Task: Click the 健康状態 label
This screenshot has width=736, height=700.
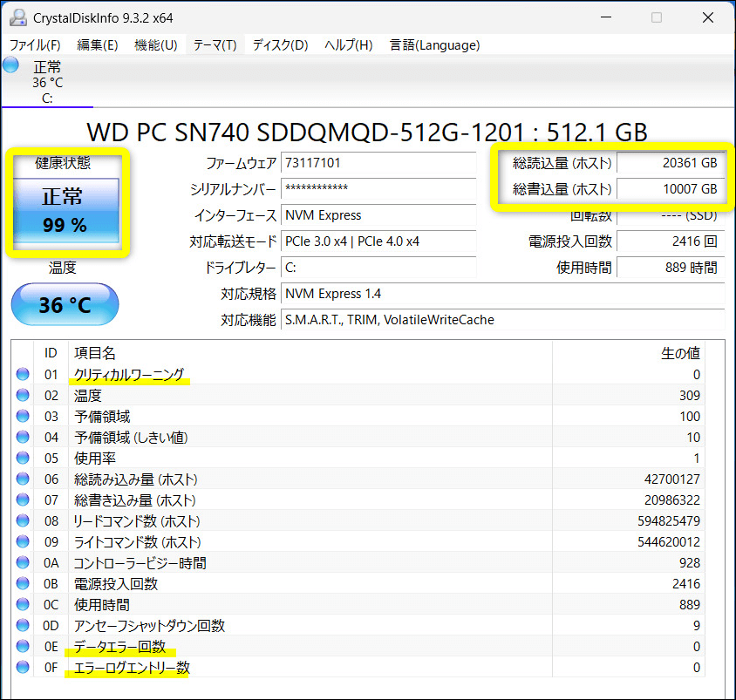Action: click(63, 163)
